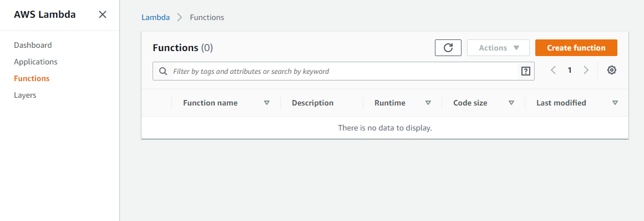Refresh the functions list
This screenshot has width=644, height=221.
pos(448,48)
